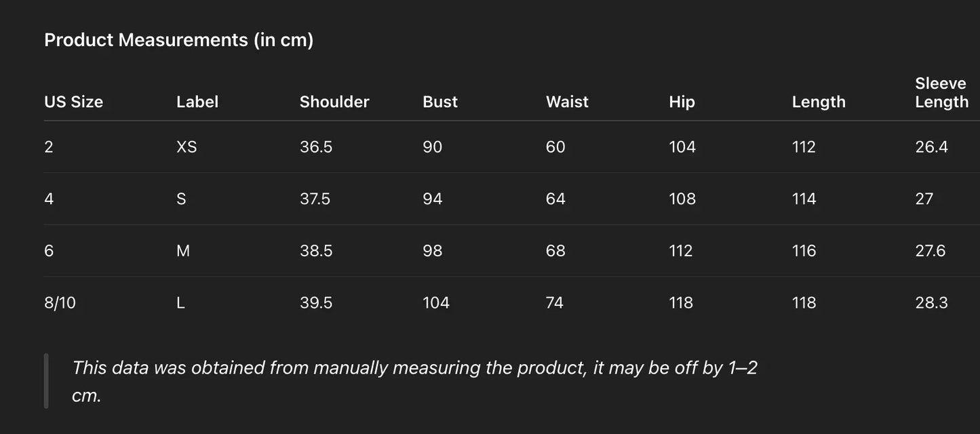The height and width of the screenshot is (434, 980).
Task: Select the M label cell
Action: point(182,251)
